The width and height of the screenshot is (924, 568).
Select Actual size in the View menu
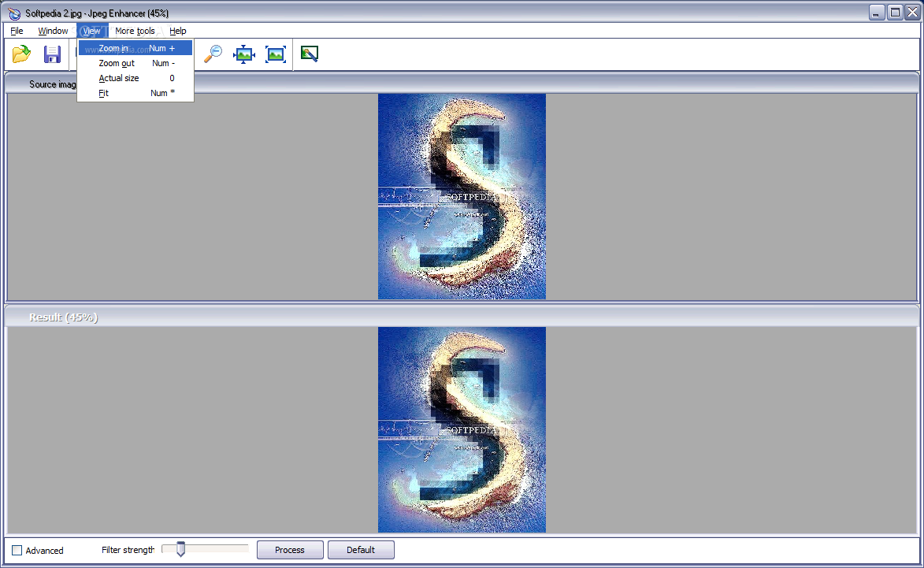pyautogui.click(x=135, y=78)
